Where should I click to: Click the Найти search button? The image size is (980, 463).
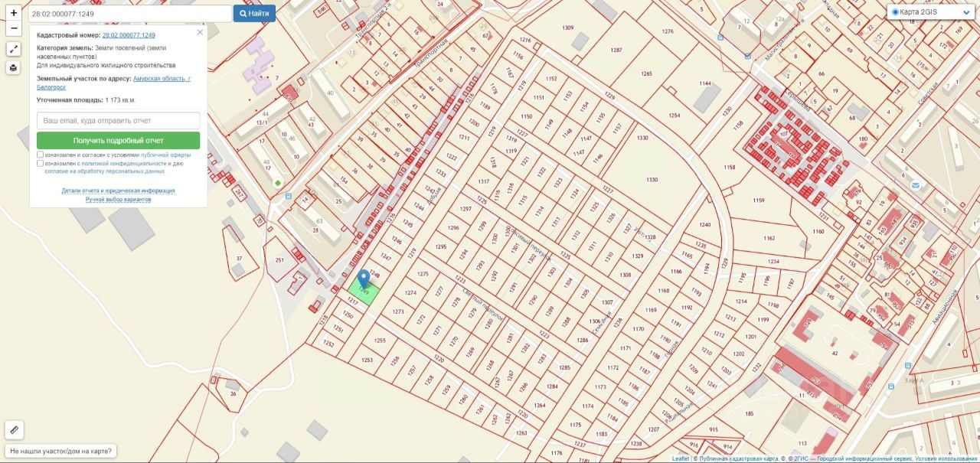pyautogui.click(x=254, y=14)
